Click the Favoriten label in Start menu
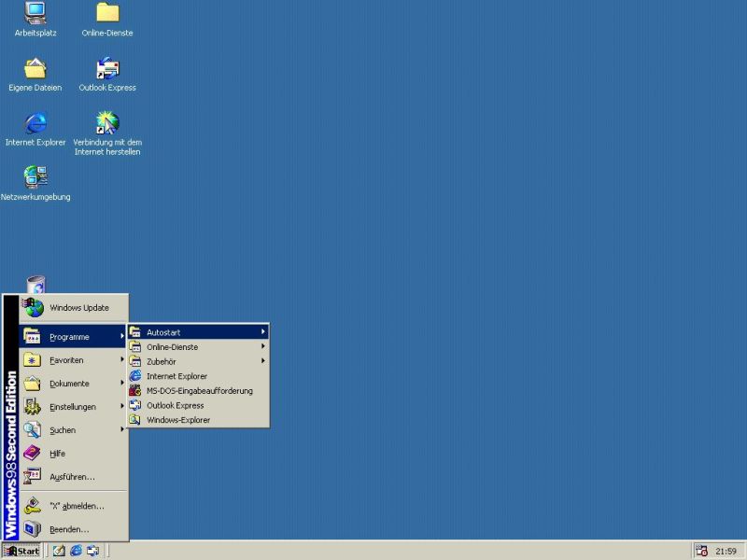This screenshot has width=747, height=560. pos(66,360)
